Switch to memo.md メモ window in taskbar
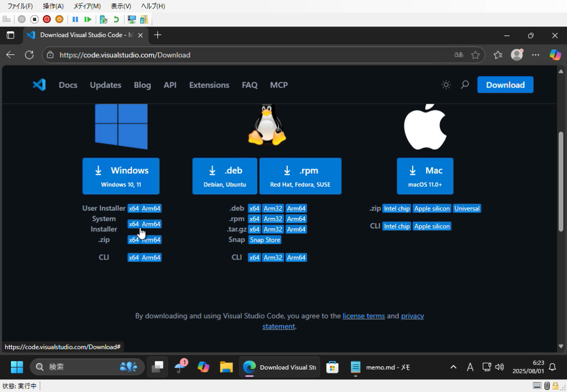The width and height of the screenshot is (567, 392). pos(380,367)
